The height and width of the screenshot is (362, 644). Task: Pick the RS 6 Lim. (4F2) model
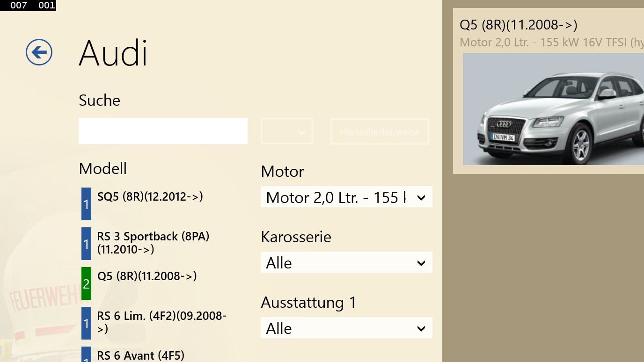pyautogui.click(x=161, y=322)
